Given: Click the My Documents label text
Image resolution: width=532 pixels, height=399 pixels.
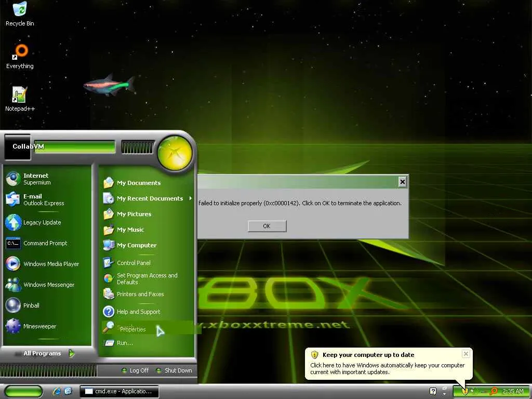Looking at the screenshot, I should (x=139, y=183).
